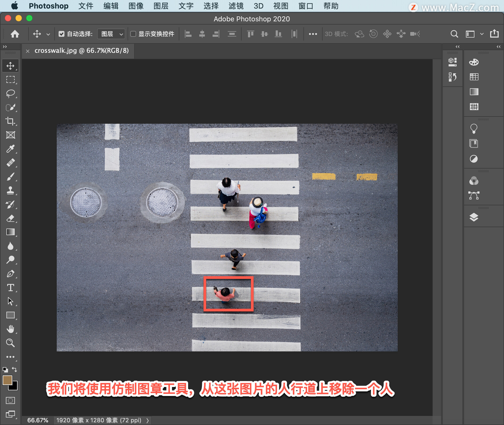Select the Horizontal Type tool
Image resolution: width=504 pixels, height=425 pixels.
tap(10, 287)
